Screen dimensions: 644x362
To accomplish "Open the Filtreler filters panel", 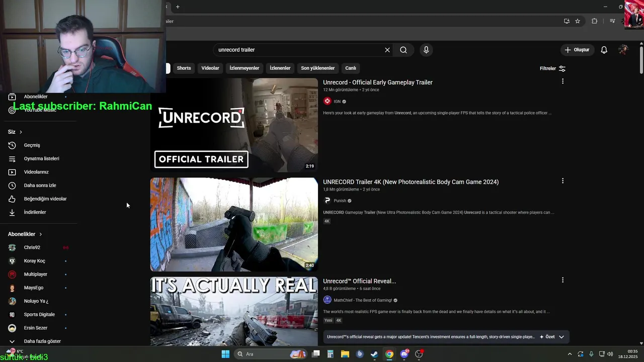I will pyautogui.click(x=552, y=68).
